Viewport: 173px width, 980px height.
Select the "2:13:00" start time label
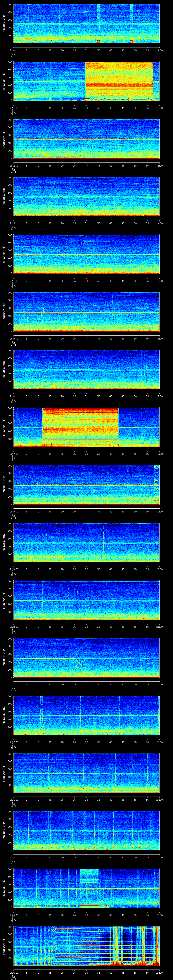coord(14,223)
